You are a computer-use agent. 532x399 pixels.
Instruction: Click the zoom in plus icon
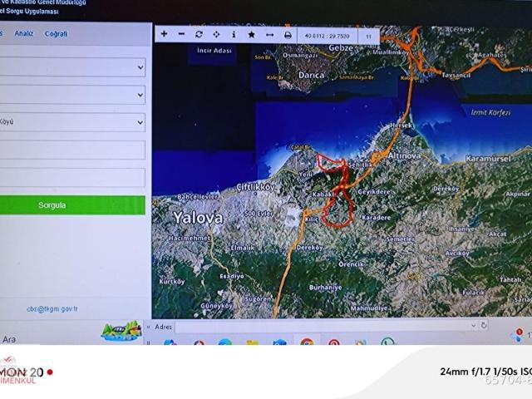point(164,34)
